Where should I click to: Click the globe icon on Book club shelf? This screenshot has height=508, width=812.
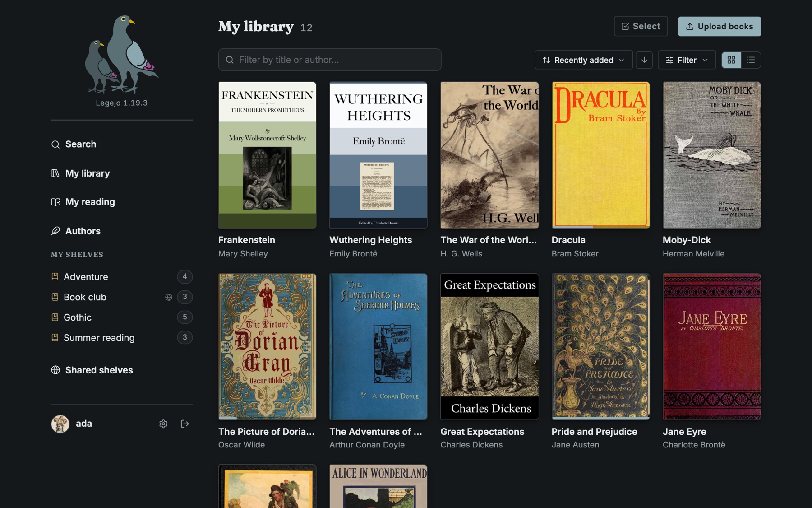click(169, 297)
